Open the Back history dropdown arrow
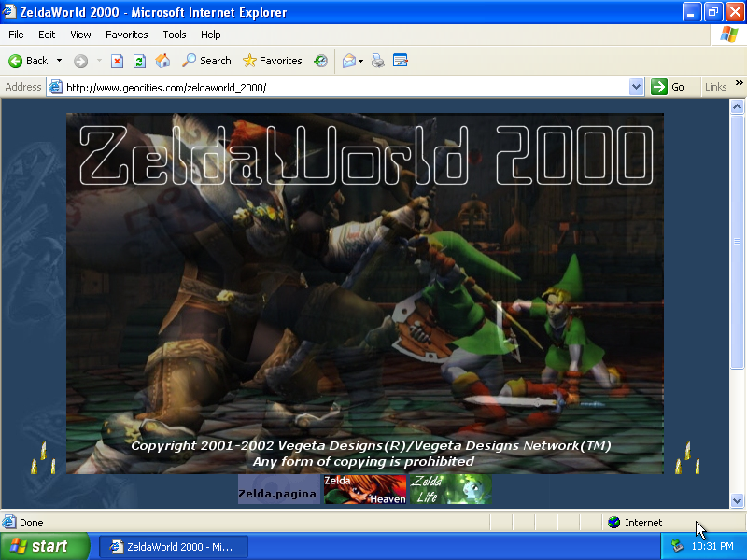Image resolution: width=747 pixels, height=560 pixels. coord(59,61)
